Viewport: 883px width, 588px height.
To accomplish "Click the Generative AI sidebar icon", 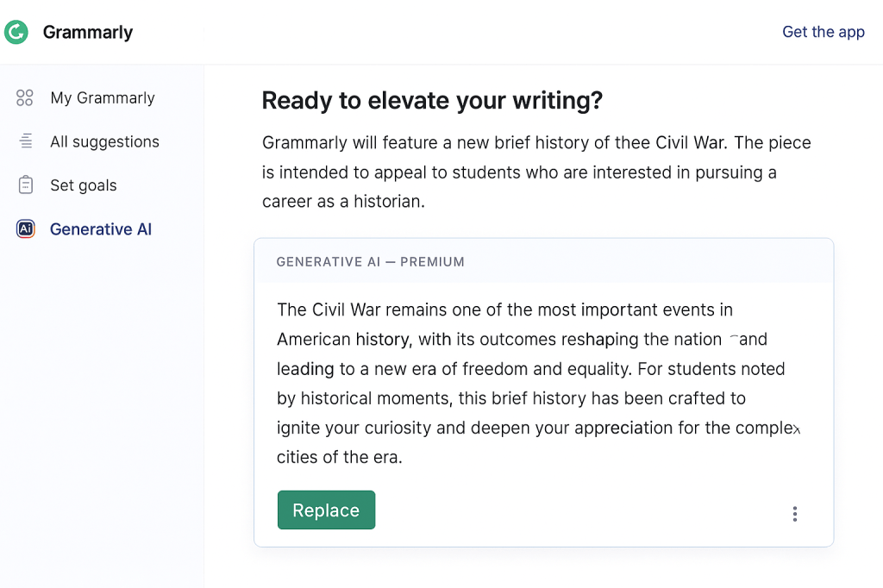I will pos(25,229).
